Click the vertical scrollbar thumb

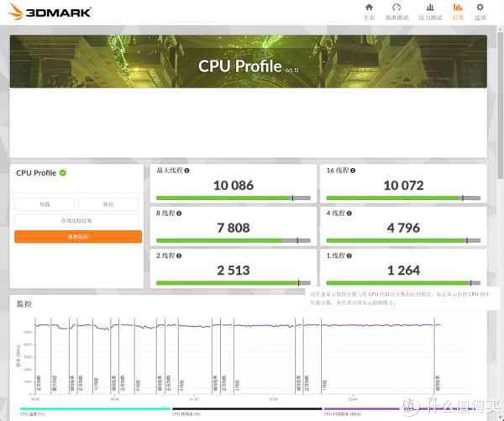point(500,106)
